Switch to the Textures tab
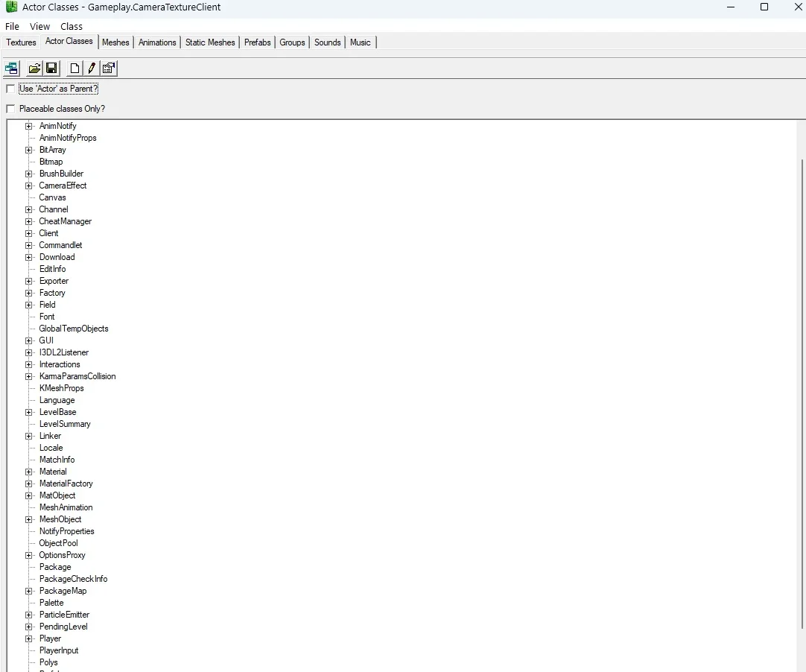Image resolution: width=806 pixels, height=672 pixels. 21,42
